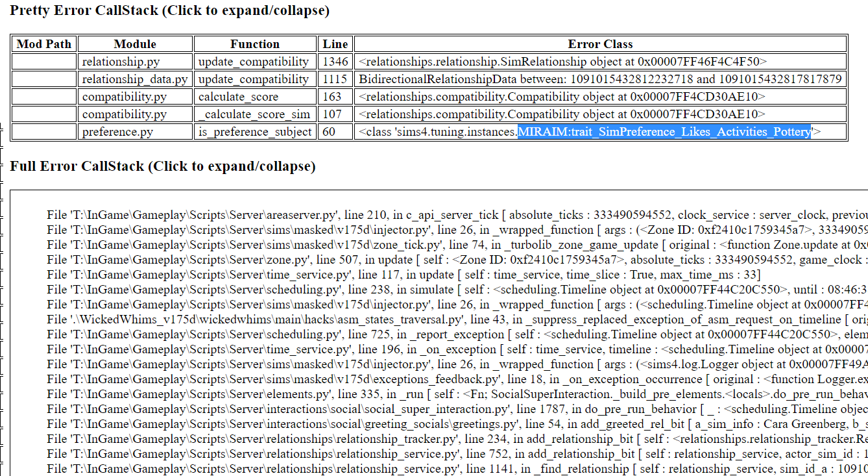Click line number 60
The width and height of the screenshot is (868, 476).
point(335,132)
